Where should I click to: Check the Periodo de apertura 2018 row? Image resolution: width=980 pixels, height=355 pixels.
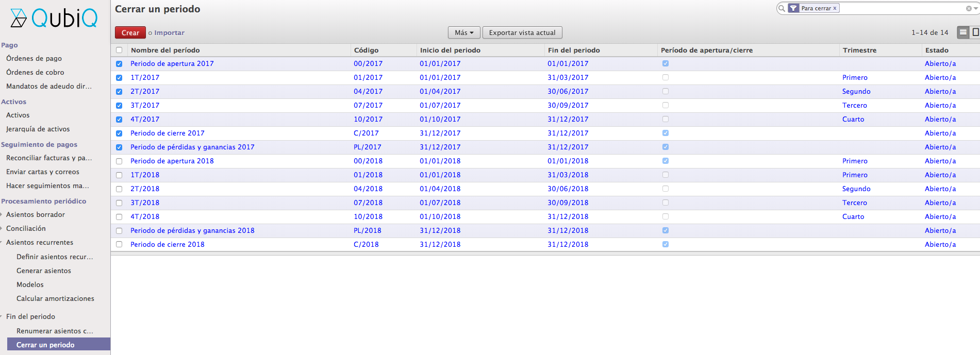click(119, 161)
